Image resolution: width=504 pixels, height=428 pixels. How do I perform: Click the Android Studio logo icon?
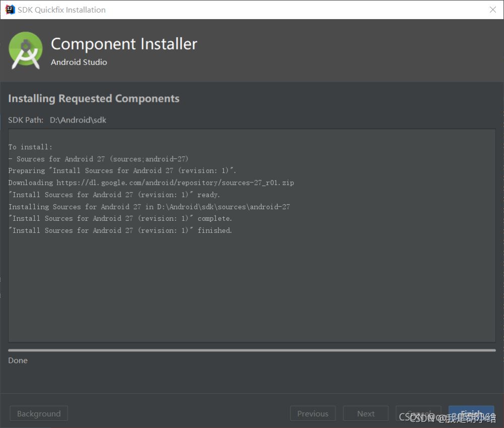(26, 50)
